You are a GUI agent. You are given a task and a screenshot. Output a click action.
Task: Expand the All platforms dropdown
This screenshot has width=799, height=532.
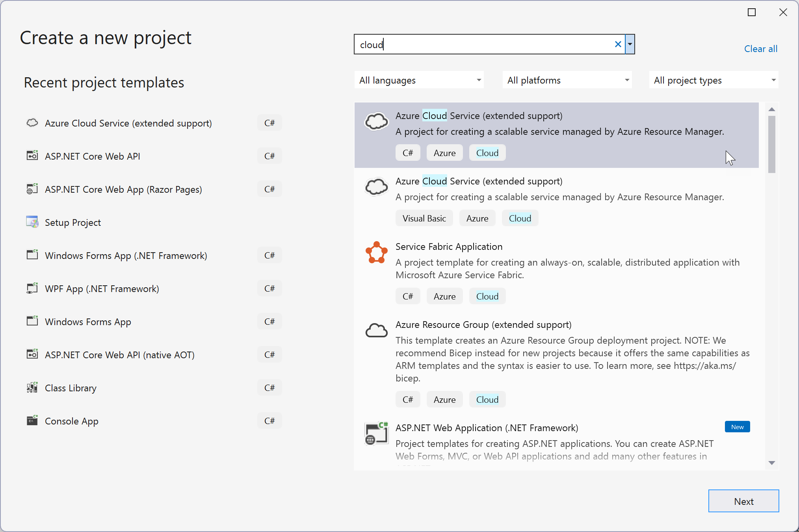pyautogui.click(x=567, y=80)
